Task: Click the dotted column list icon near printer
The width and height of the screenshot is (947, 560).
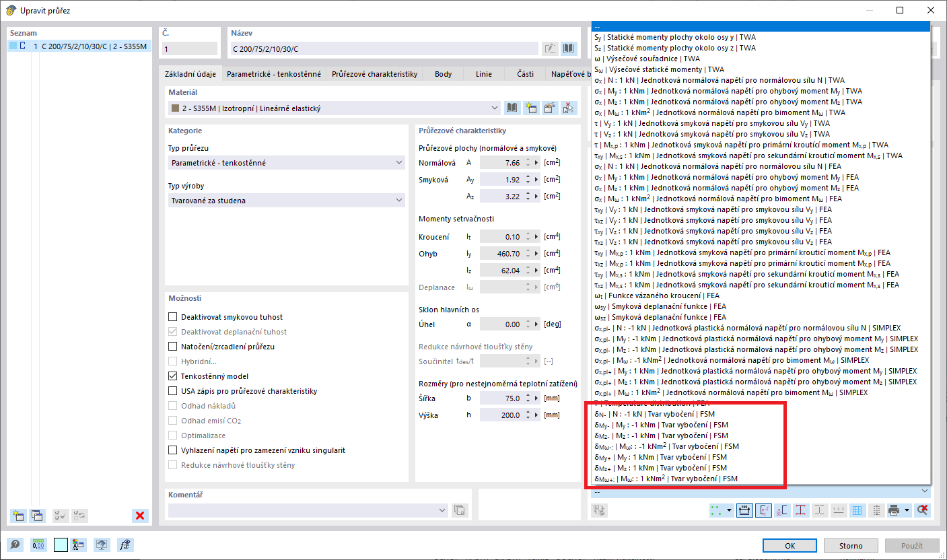Action: point(876,510)
